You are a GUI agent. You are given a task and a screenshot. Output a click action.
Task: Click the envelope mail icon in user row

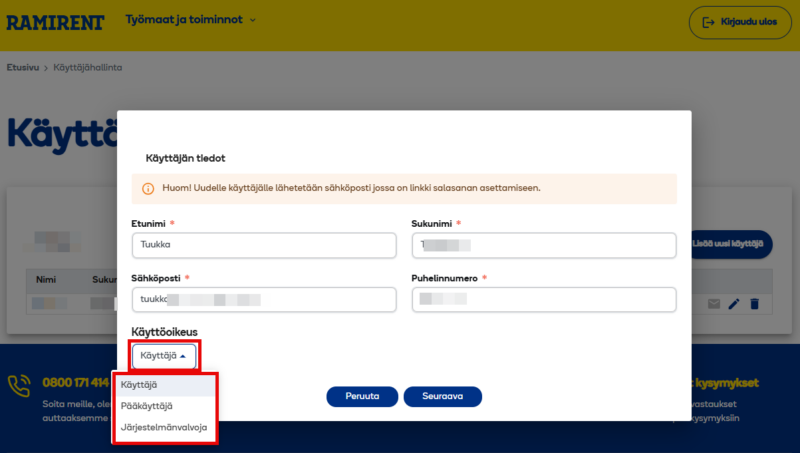tap(714, 303)
